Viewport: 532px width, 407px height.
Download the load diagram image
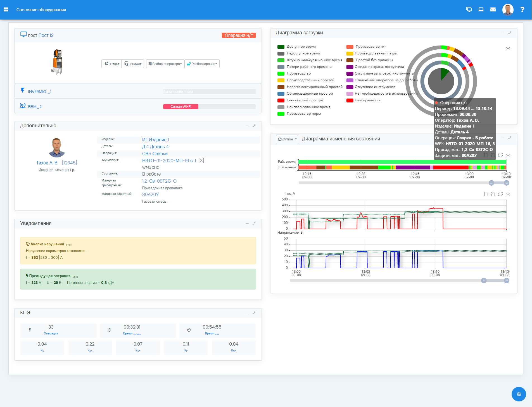point(508,48)
